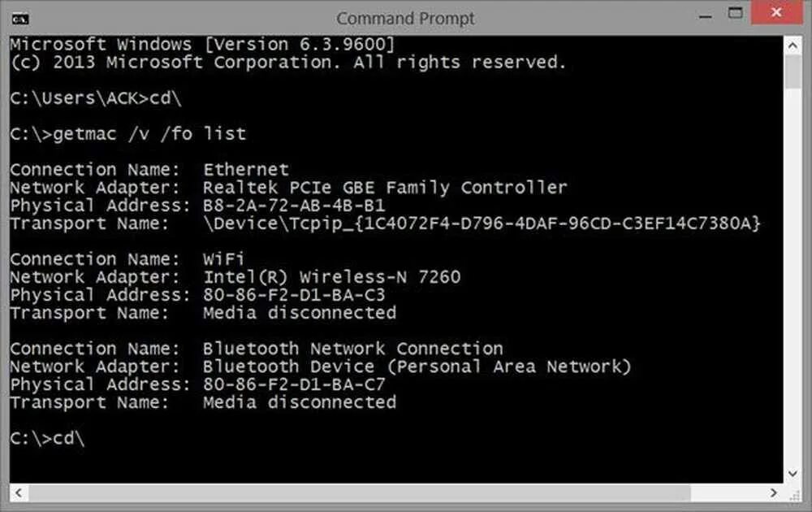The image size is (812, 512).
Task: Click empty horizontal track right of thumb
Action: pyautogui.click(x=731, y=493)
